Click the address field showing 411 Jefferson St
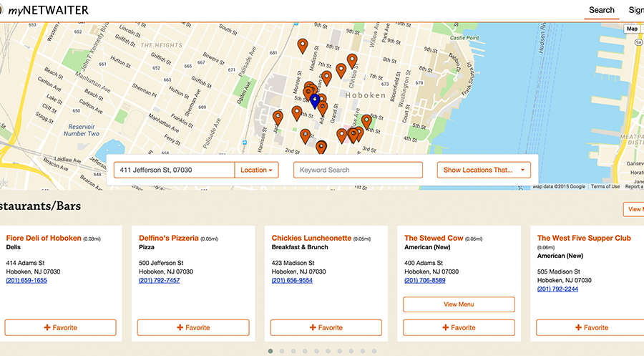Screen dimensions: 644x356 (174, 170)
